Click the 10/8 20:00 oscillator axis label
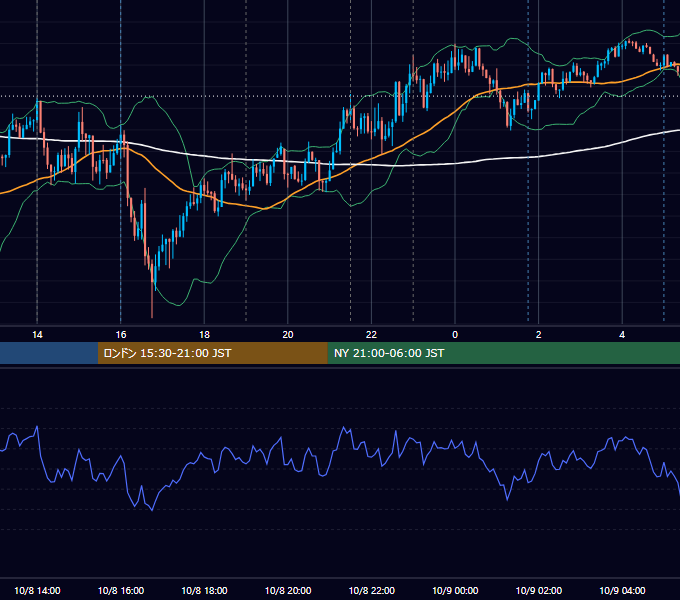Viewport: 680px width, 600px height. pyautogui.click(x=288, y=590)
